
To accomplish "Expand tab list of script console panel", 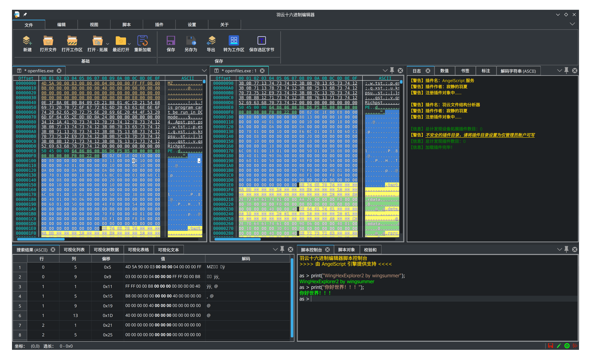I will pos(559,249).
